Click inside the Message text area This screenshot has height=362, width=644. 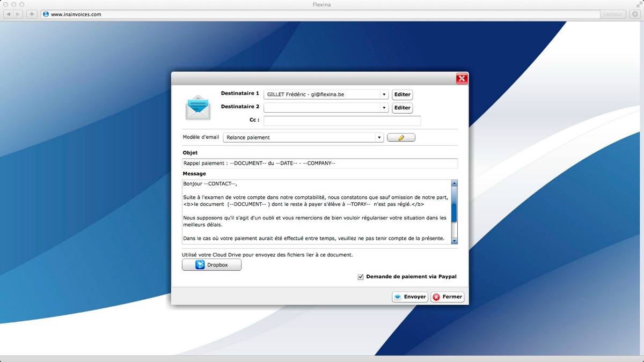coord(317,211)
